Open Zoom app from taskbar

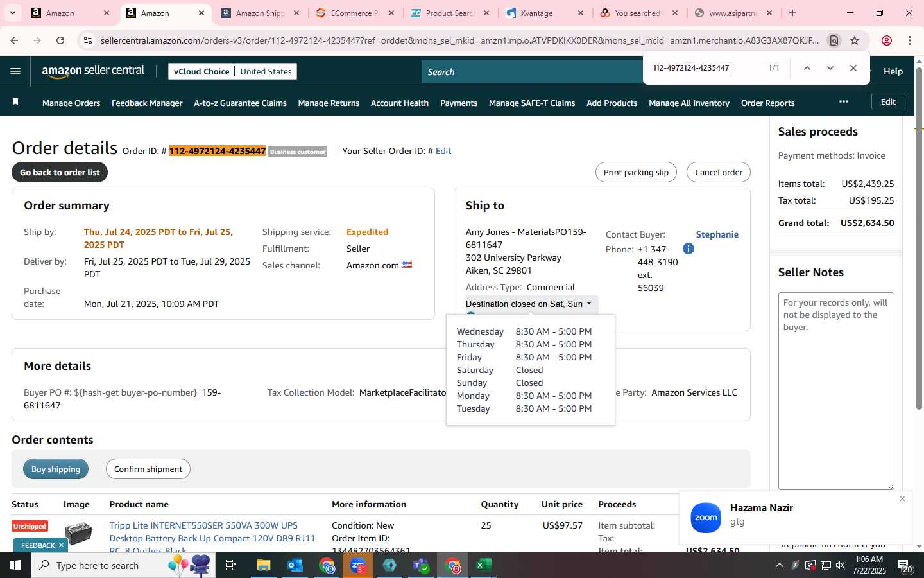coord(358,565)
